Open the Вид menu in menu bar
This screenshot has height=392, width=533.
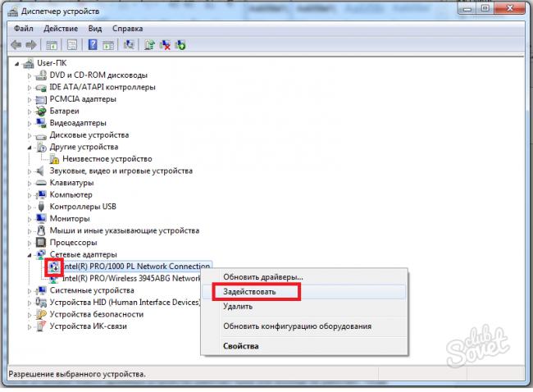click(x=95, y=27)
